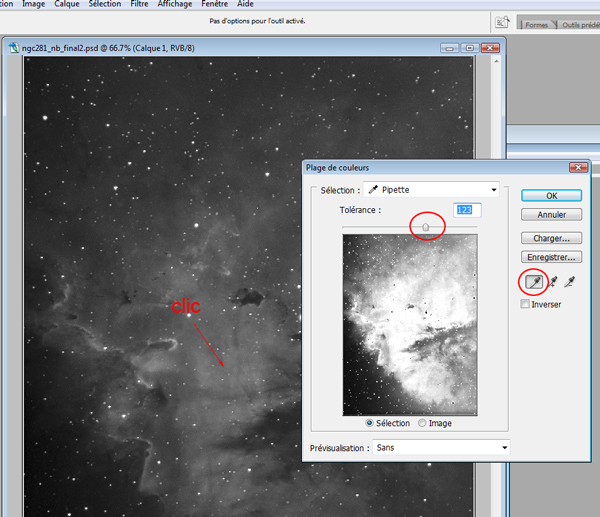Screen dimensions: 600x517
Task: Click the Tolérance slider handle
Action: (426, 227)
